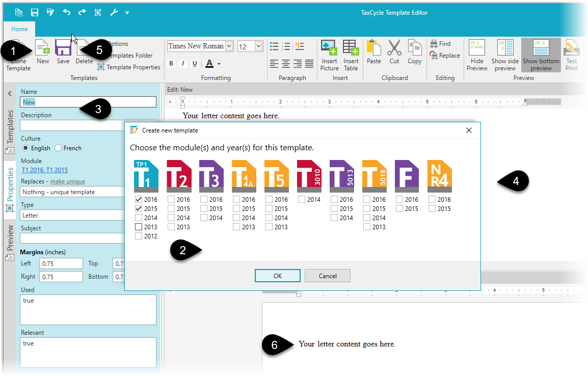This screenshot has width=588, height=376.
Task: Close the Create new template dialog
Action: click(x=469, y=130)
